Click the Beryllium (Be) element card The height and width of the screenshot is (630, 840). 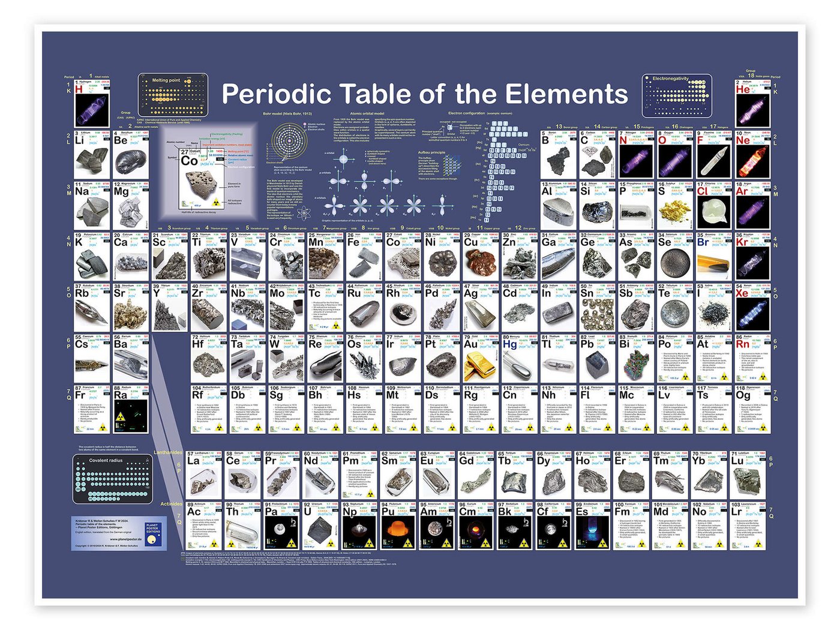131,154
